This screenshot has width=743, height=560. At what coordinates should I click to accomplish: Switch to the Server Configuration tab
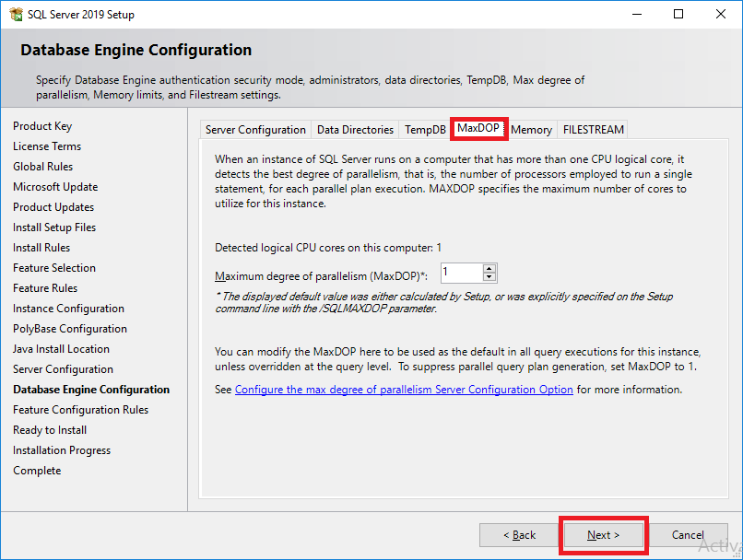point(255,130)
